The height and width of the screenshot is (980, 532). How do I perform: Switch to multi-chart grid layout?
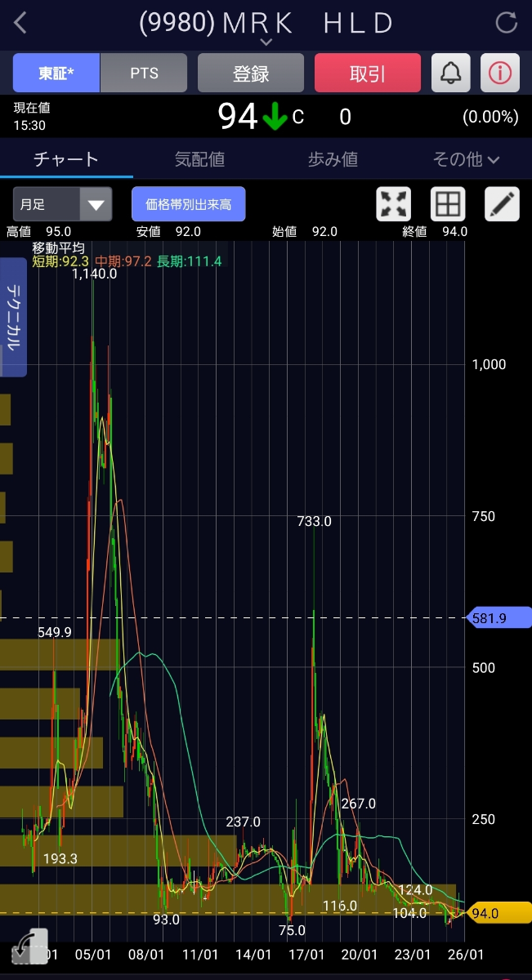(x=448, y=204)
